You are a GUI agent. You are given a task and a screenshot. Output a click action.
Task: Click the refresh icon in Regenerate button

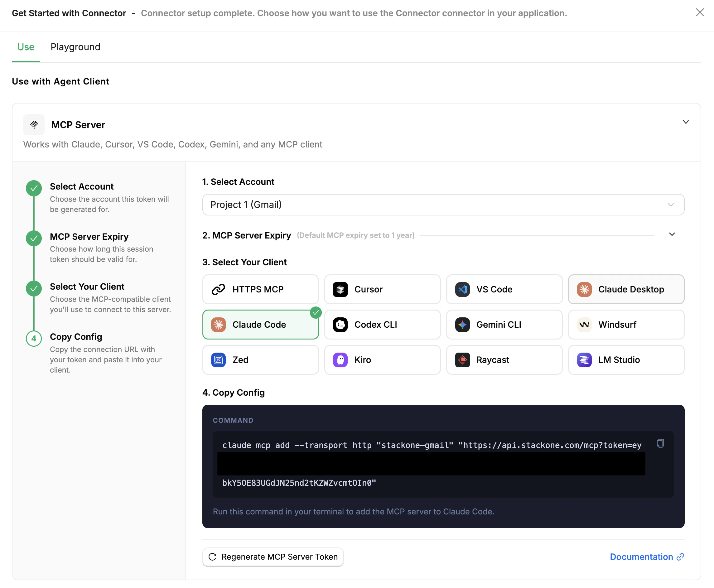212,557
